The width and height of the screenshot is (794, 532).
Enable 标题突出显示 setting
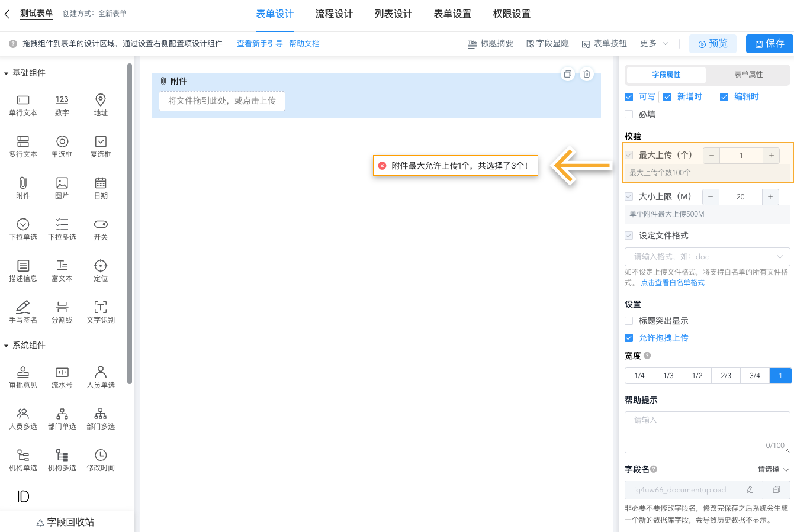click(628, 321)
